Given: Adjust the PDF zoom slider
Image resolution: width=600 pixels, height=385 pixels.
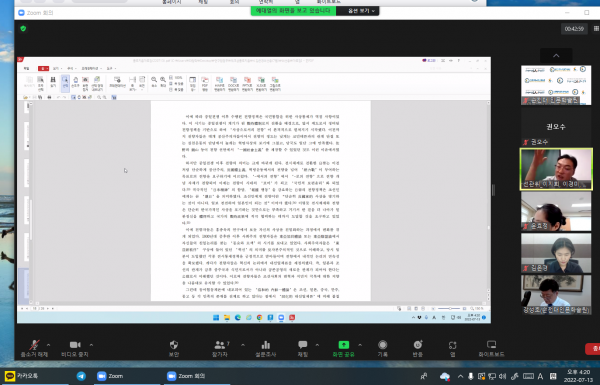Looking at the screenshot, I should 450,308.
